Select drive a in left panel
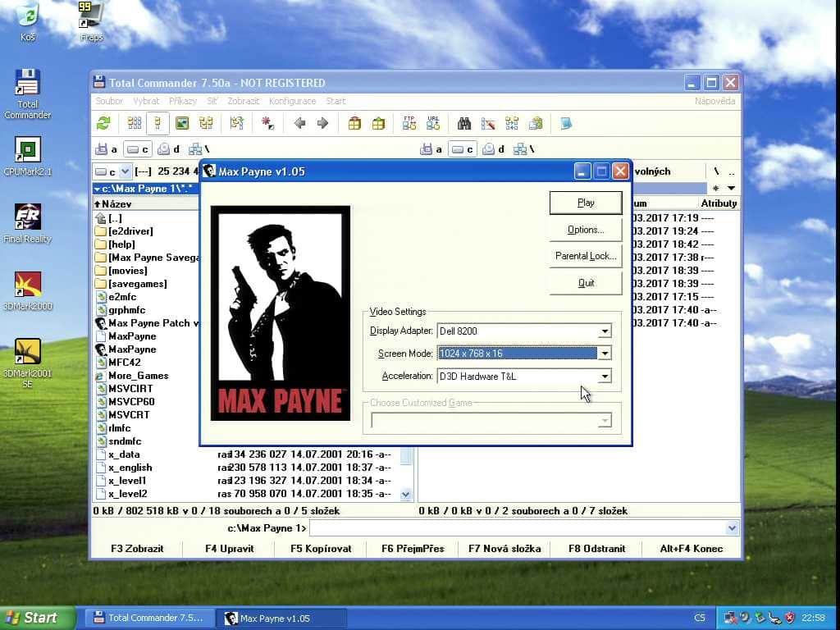 tap(106, 149)
